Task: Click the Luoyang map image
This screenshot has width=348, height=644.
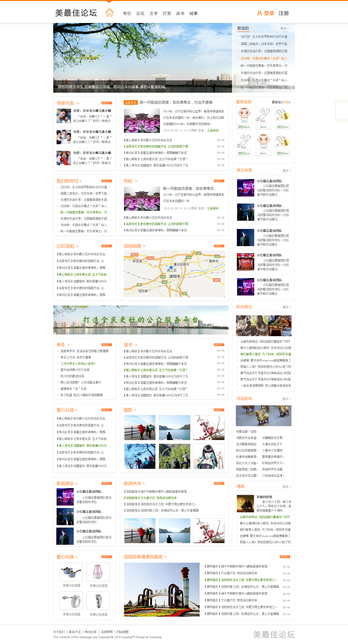Action: 174,274
